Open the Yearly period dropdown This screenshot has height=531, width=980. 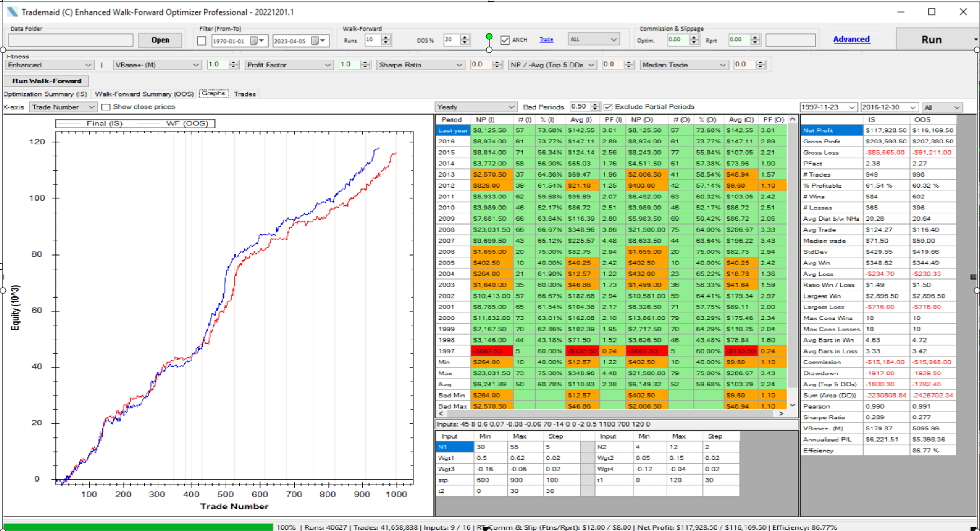511,107
